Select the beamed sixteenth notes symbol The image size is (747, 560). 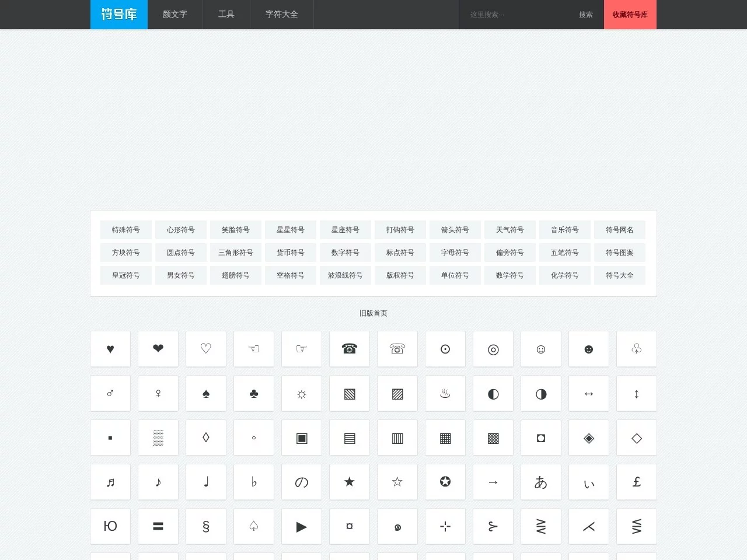[x=110, y=482]
